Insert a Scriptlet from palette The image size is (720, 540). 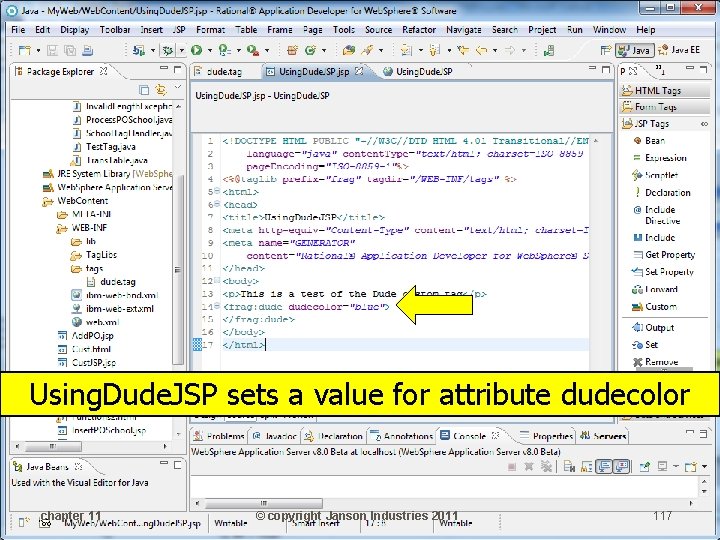[655, 175]
